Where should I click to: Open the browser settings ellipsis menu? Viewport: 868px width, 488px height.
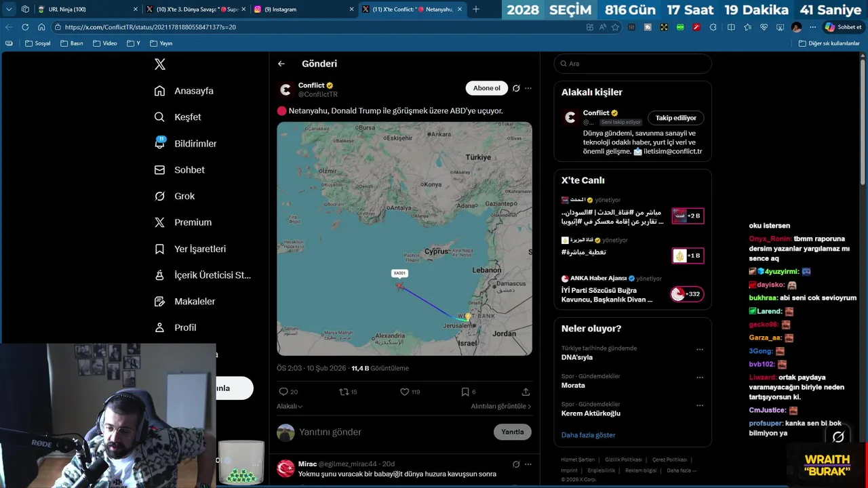812,27
